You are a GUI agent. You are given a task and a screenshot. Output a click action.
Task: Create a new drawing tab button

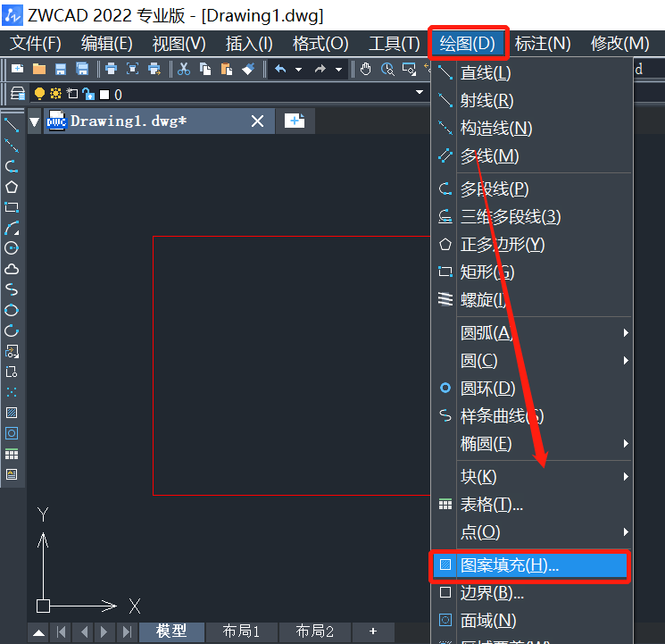tap(295, 121)
